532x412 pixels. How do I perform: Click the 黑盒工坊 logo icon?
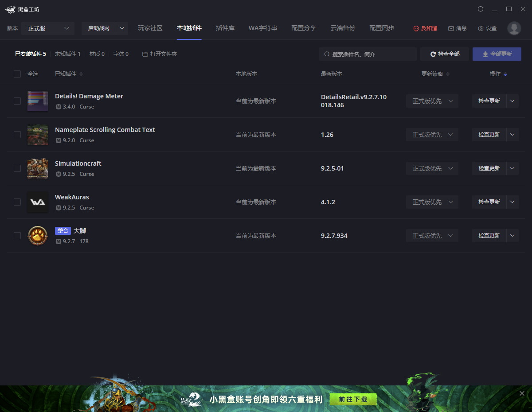pos(11,9)
